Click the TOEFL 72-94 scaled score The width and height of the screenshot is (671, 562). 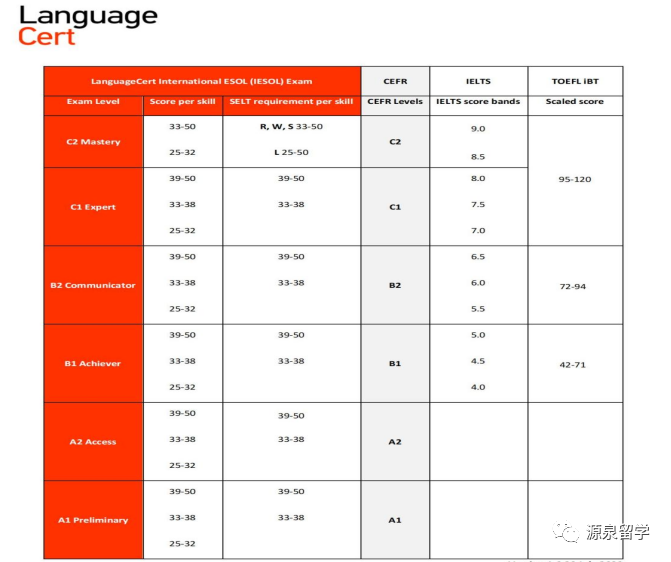click(573, 286)
